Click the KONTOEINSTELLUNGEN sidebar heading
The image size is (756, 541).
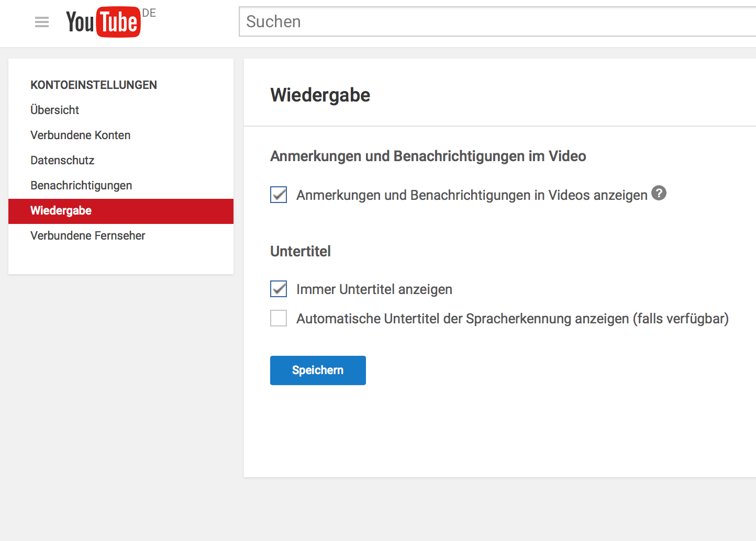pos(94,85)
